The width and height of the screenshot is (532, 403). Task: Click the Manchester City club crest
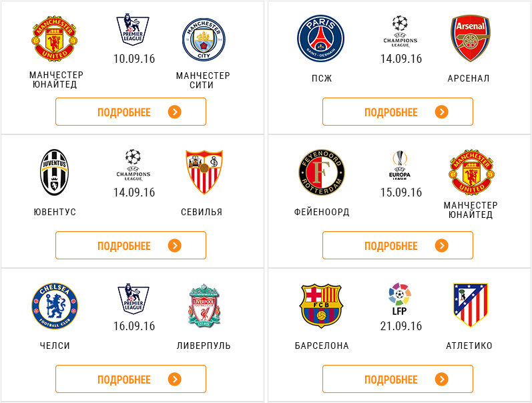204,39
